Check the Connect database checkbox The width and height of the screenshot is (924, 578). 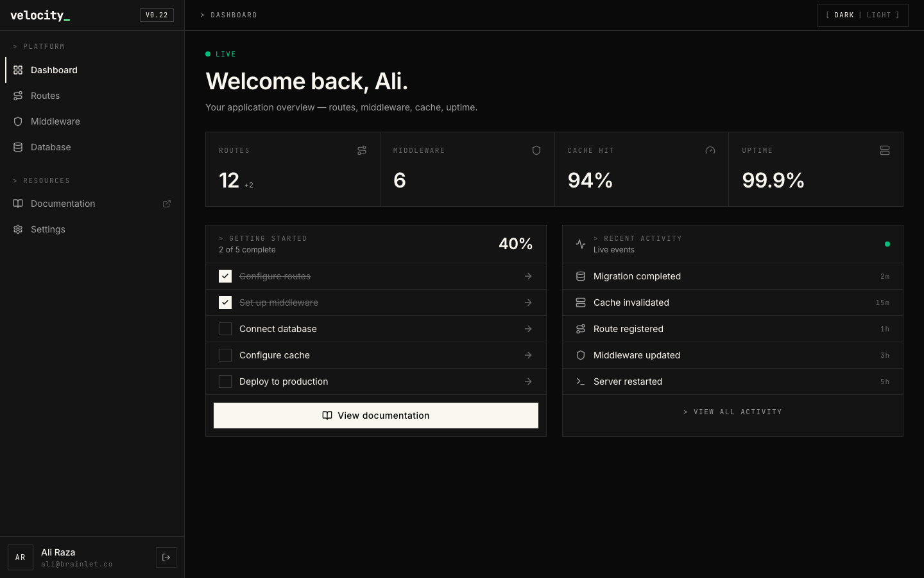click(225, 329)
